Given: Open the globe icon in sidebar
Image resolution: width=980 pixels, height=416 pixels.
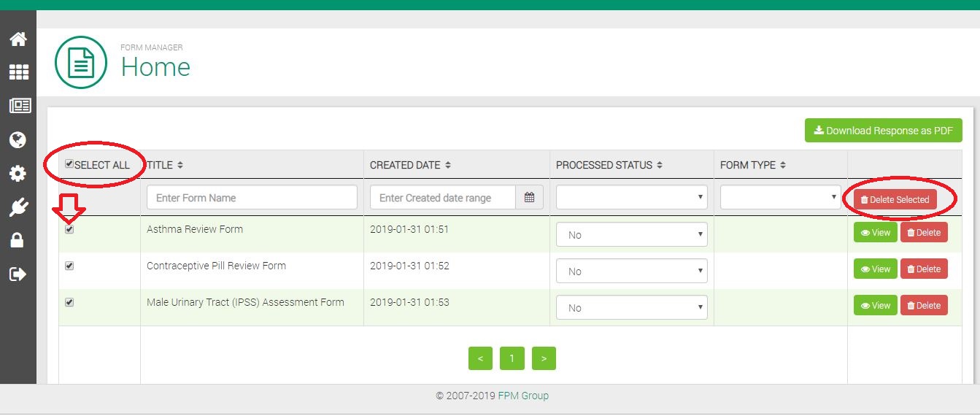Looking at the screenshot, I should click(x=18, y=139).
